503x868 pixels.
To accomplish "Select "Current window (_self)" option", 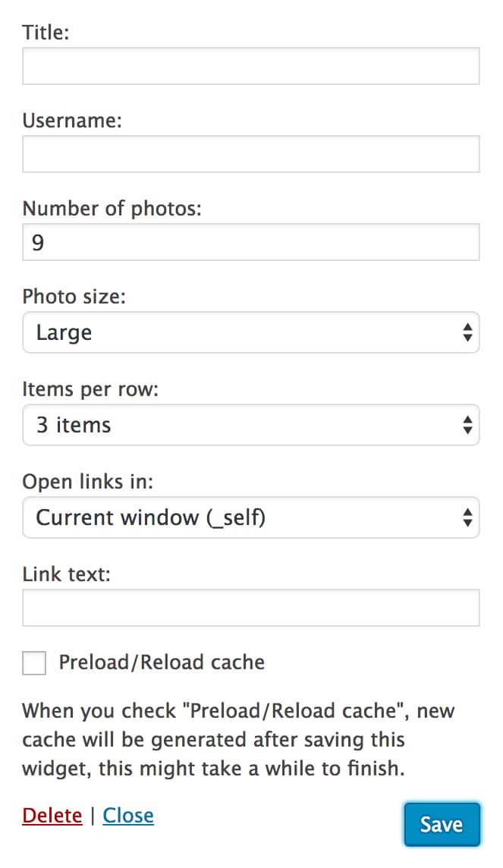I will [152, 517].
